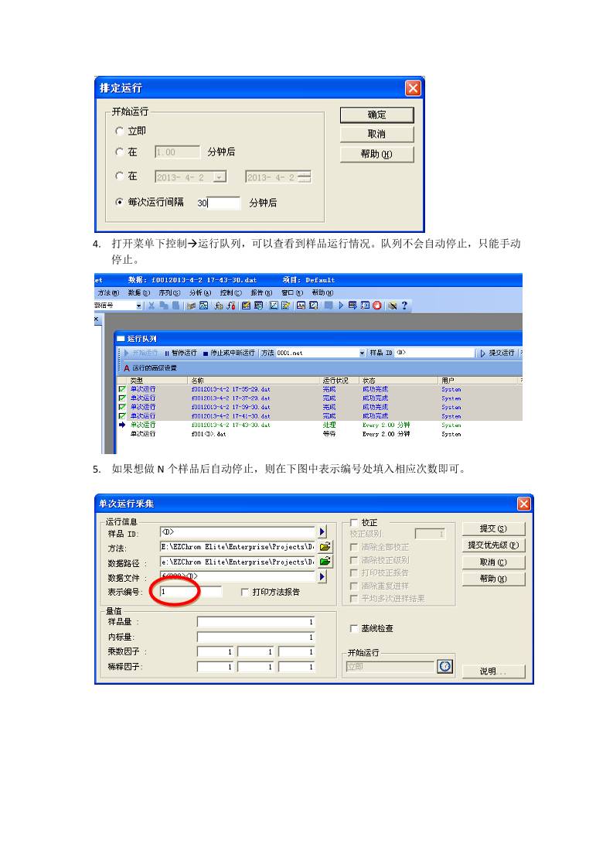Click 取消(C) in the 单次运行采集 dialog
613x868 pixels.
click(493, 562)
